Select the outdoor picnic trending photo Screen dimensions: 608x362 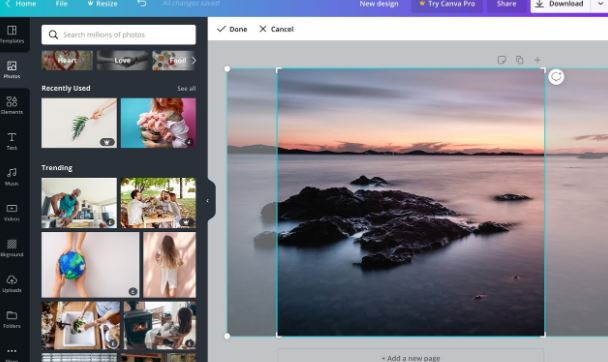[x=158, y=203]
